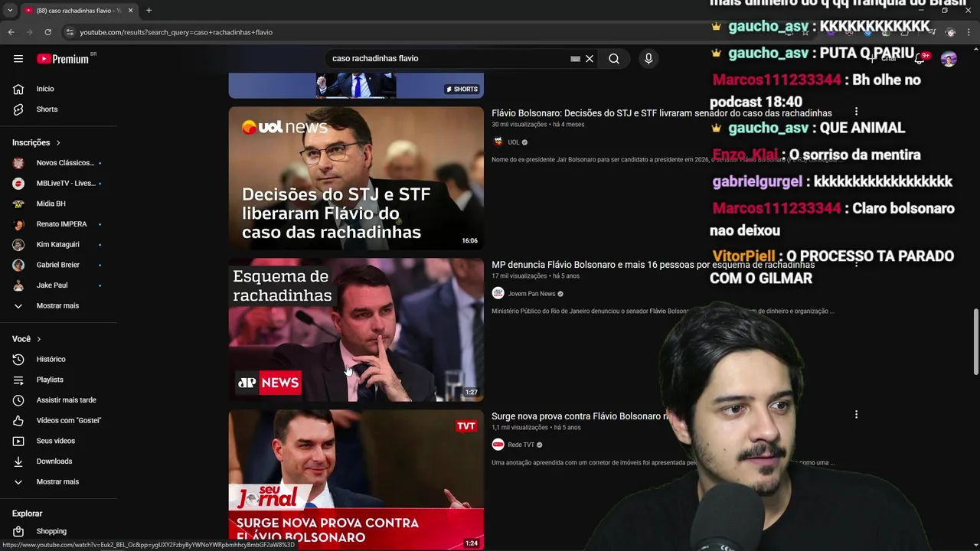Expand subscriptions with Mostrar mais
The height and width of the screenshot is (551, 980).
(58, 306)
